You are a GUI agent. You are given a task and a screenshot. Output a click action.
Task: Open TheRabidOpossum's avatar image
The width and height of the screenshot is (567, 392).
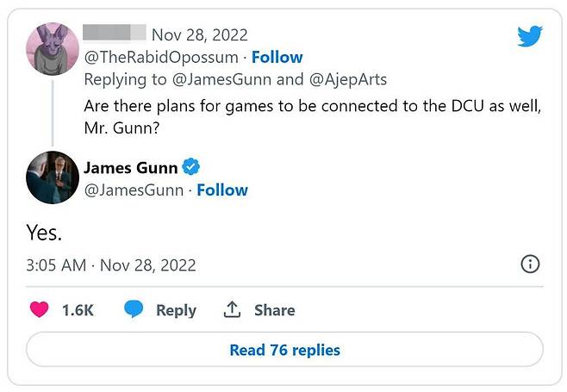click(x=53, y=47)
